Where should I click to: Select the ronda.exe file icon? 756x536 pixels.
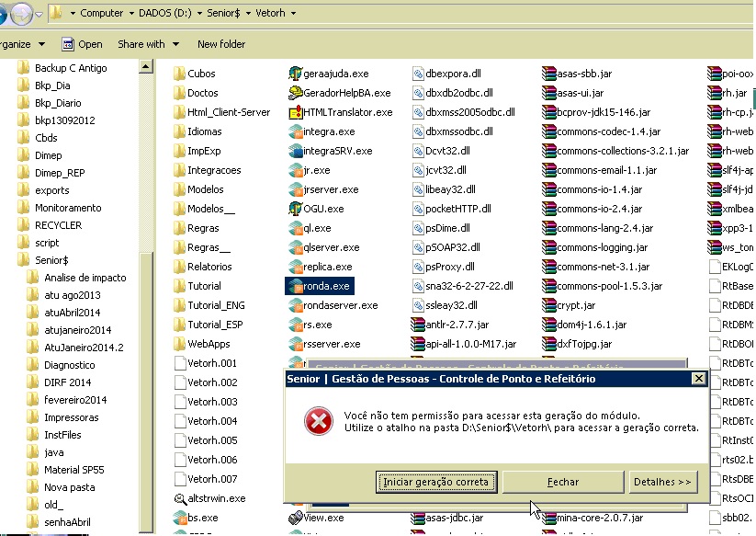point(295,286)
